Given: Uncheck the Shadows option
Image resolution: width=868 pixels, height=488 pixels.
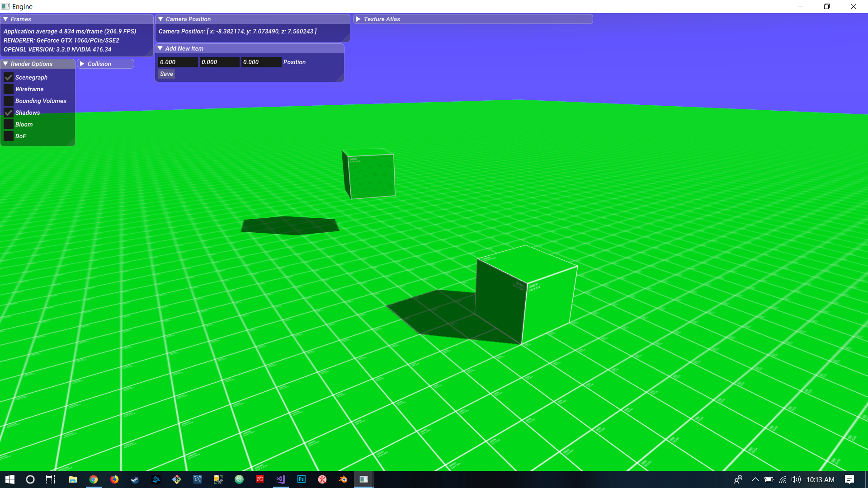Looking at the screenshot, I should (x=9, y=113).
